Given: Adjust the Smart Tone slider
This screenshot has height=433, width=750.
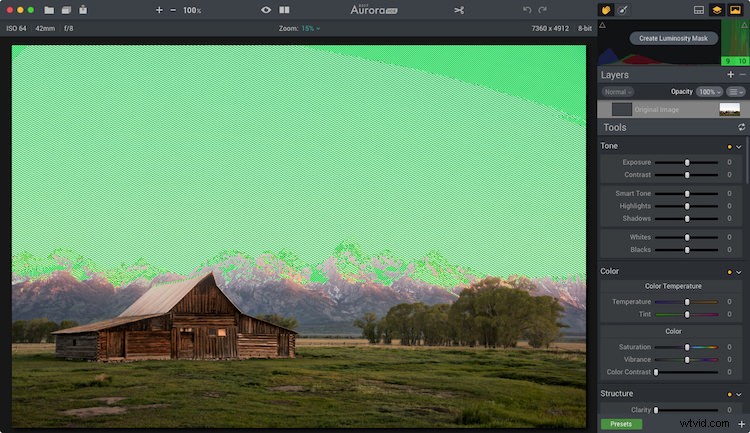Looking at the screenshot, I should tap(686, 194).
